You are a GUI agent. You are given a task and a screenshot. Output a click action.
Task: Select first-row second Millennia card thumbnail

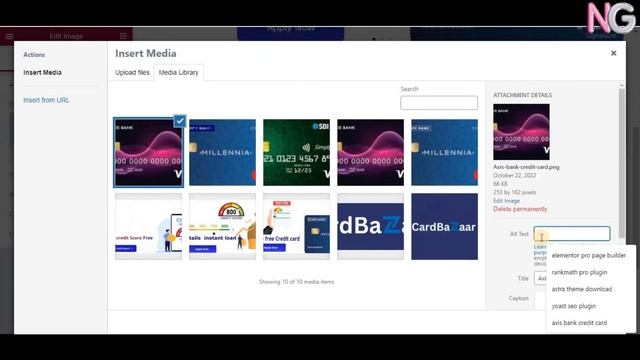click(x=222, y=152)
